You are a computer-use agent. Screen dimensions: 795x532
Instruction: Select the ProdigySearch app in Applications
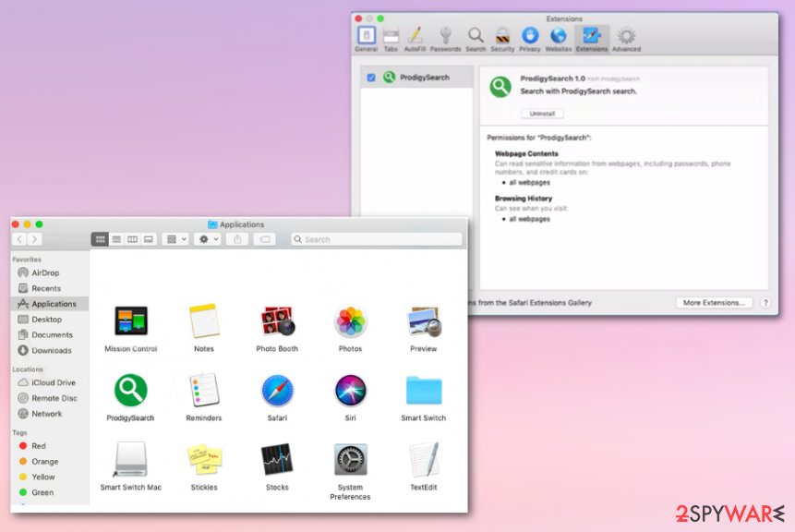click(131, 390)
